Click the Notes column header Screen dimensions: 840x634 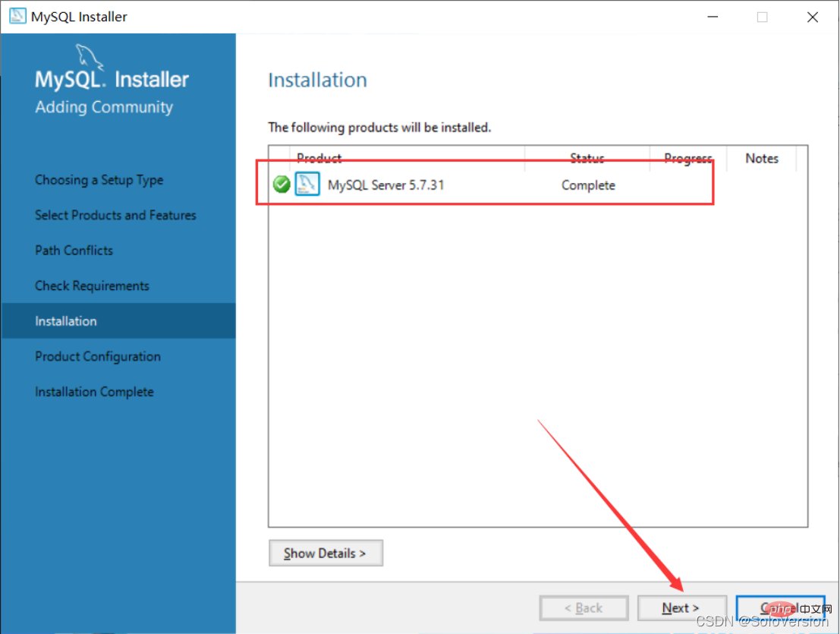point(762,158)
